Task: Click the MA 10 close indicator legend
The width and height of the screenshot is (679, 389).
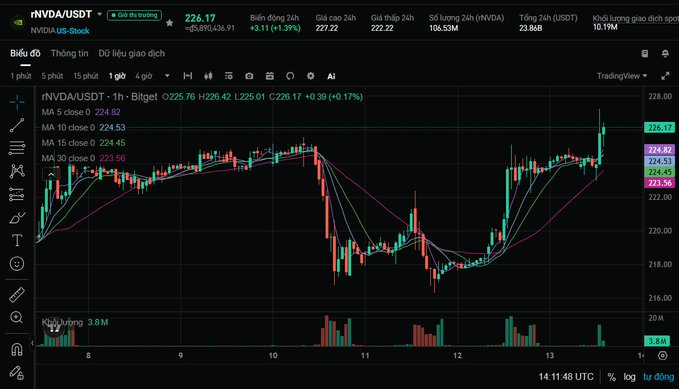Action: (83, 127)
